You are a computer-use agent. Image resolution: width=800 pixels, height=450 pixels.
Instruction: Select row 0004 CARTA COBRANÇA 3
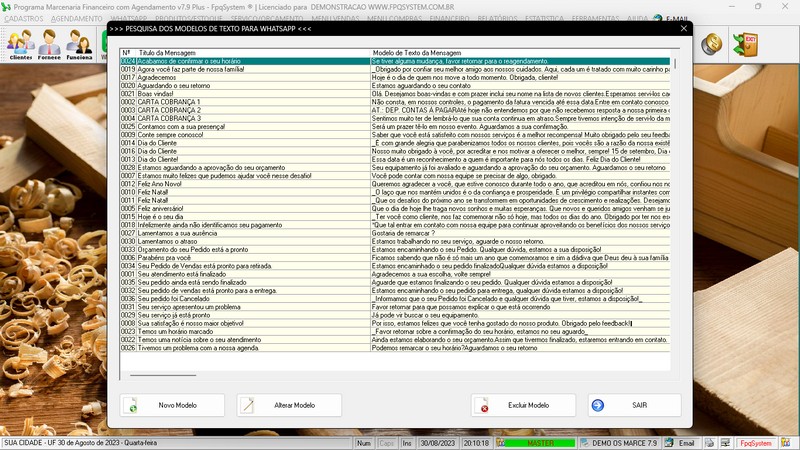pos(395,118)
